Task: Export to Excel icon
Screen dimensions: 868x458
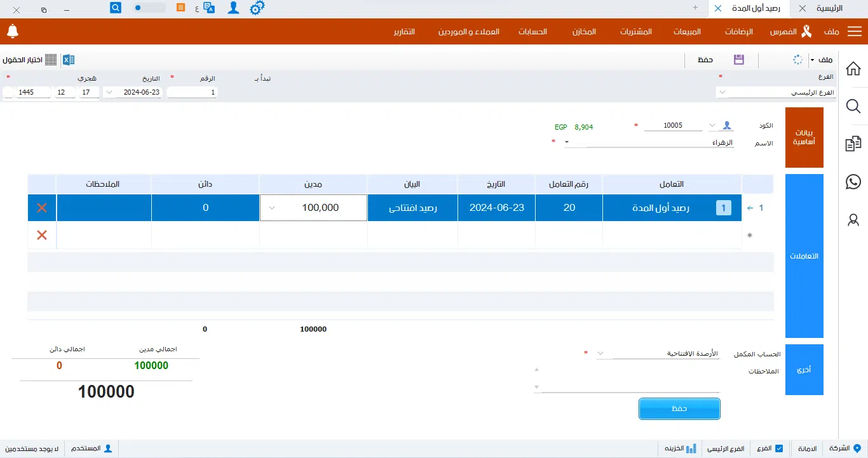Action: [x=69, y=60]
